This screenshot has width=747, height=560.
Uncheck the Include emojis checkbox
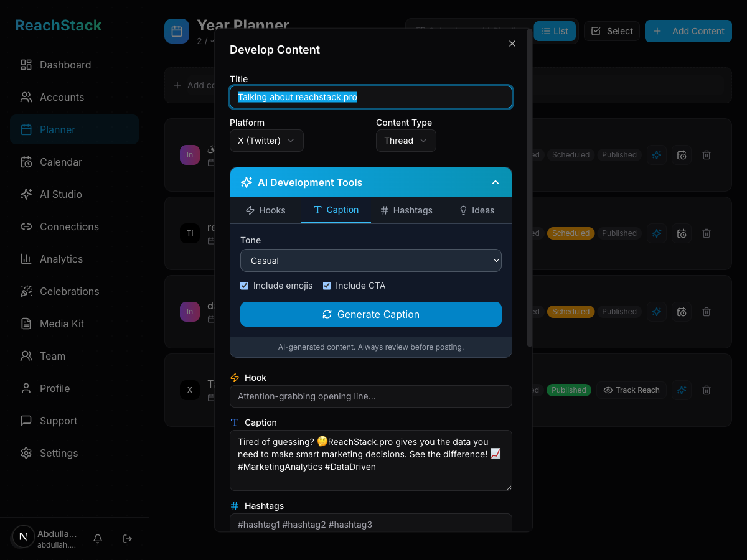tap(244, 286)
